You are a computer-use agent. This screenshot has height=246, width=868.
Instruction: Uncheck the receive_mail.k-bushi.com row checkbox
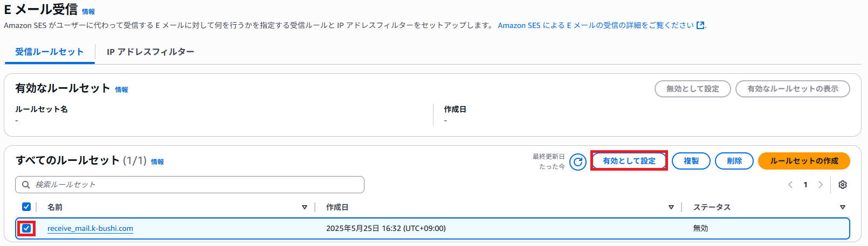coord(26,228)
